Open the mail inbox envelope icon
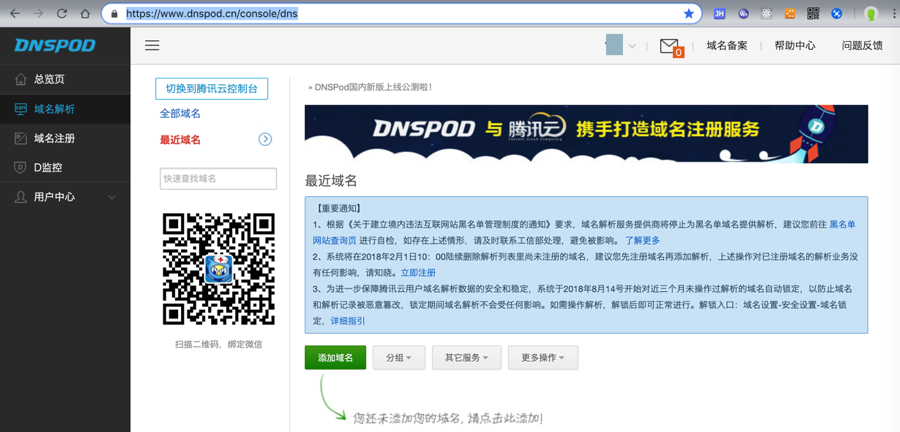Viewport: 900px width, 432px height. [670, 46]
